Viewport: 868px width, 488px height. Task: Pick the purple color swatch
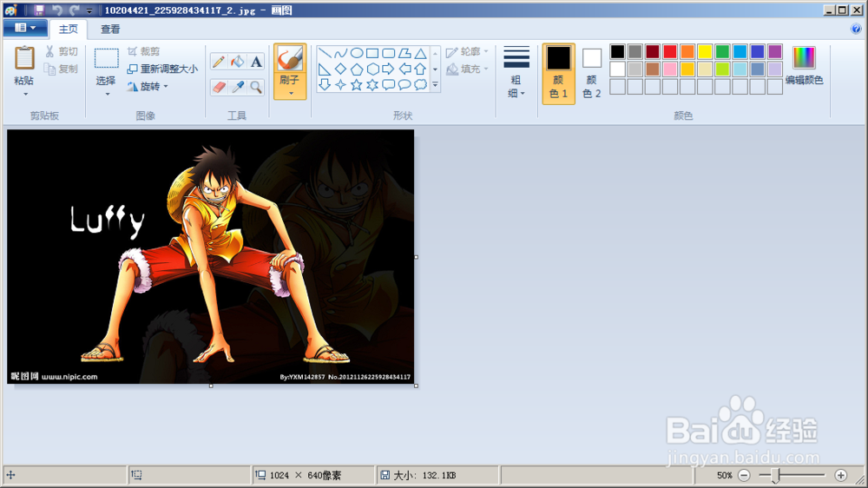pos(775,51)
